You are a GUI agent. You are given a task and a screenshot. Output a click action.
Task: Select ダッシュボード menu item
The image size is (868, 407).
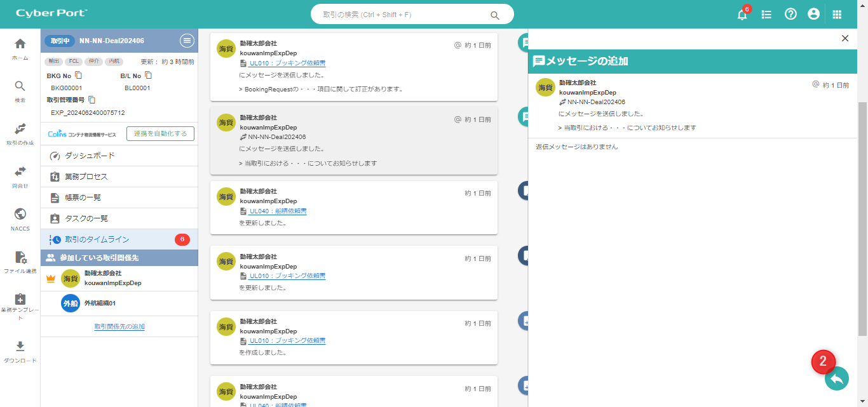tap(90, 156)
